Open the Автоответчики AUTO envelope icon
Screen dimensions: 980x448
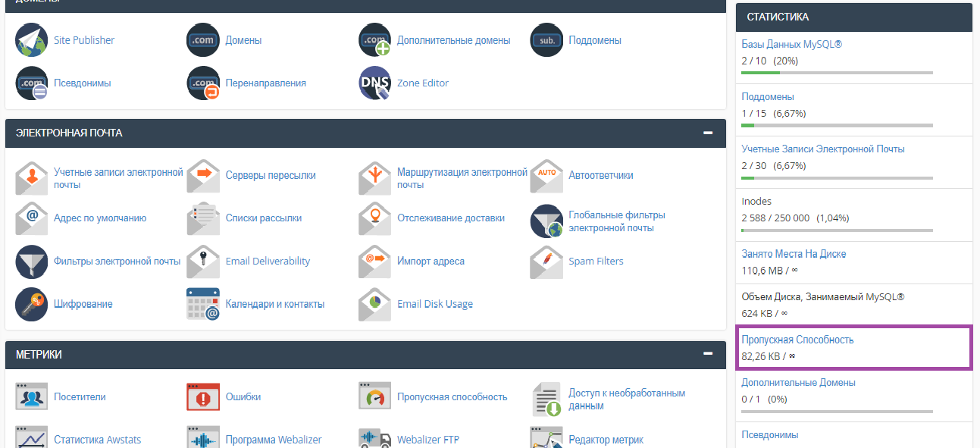pyautogui.click(x=546, y=176)
